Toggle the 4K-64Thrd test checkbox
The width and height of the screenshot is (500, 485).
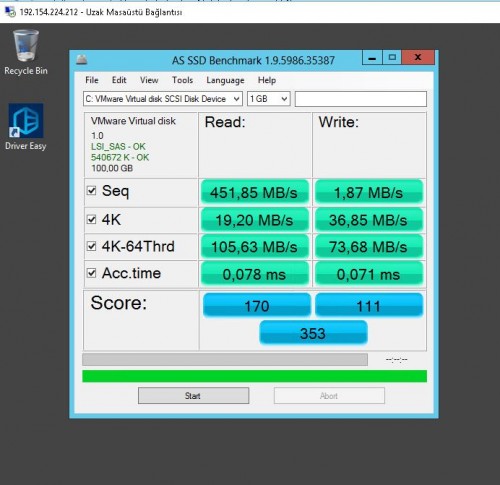click(x=91, y=246)
